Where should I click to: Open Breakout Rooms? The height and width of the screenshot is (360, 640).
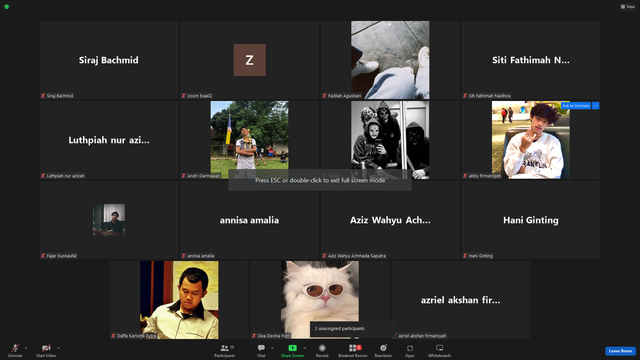pos(353,350)
